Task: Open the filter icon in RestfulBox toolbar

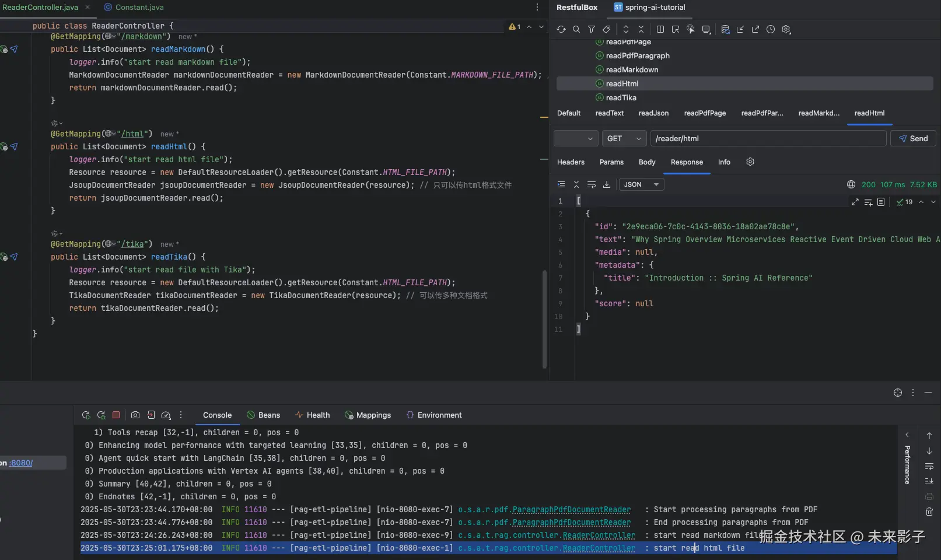Action: tap(592, 29)
